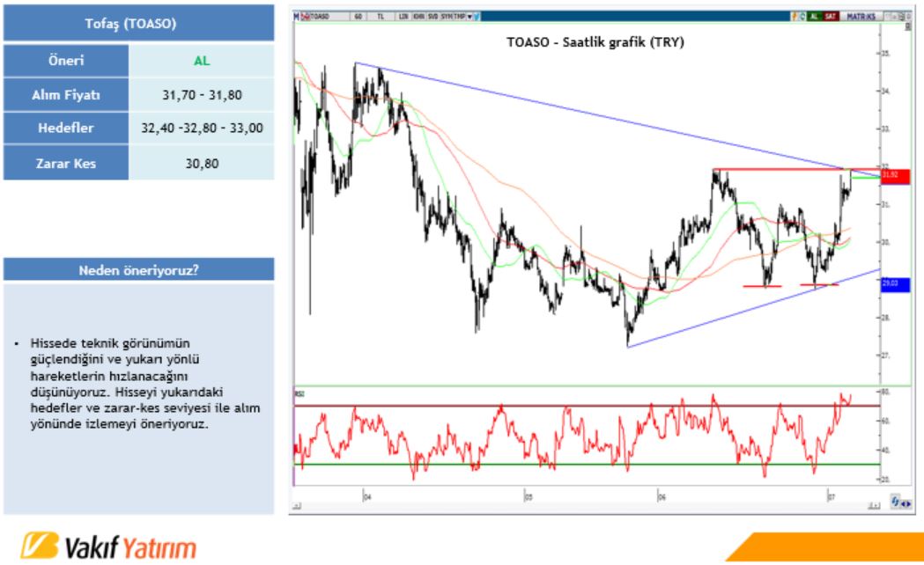Click the Alım Fiyatı label cell

click(66, 95)
